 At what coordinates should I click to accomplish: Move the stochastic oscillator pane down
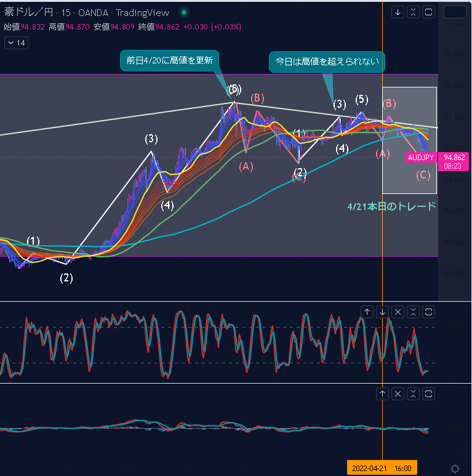(x=383, y=312)
